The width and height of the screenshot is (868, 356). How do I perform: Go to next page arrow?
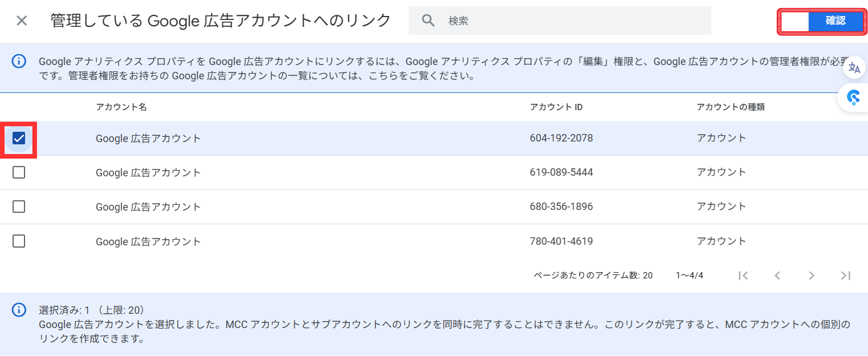pos(812,276)
